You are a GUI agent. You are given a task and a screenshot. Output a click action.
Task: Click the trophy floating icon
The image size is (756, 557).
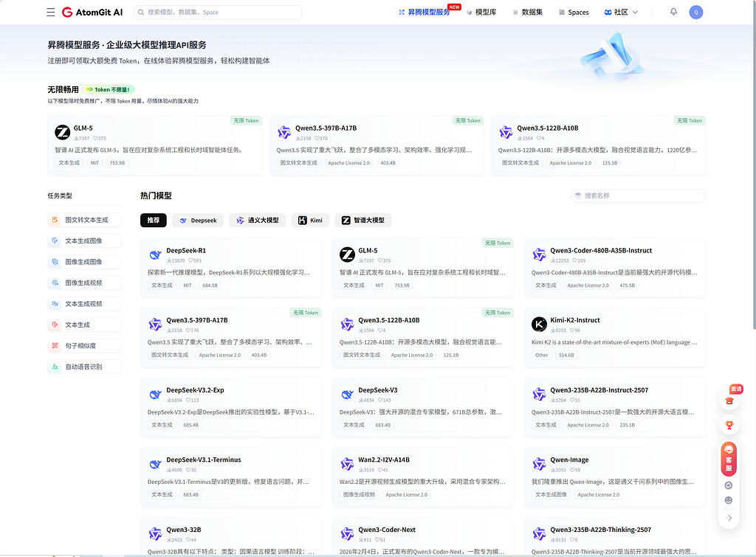click(x=729, y=425)
